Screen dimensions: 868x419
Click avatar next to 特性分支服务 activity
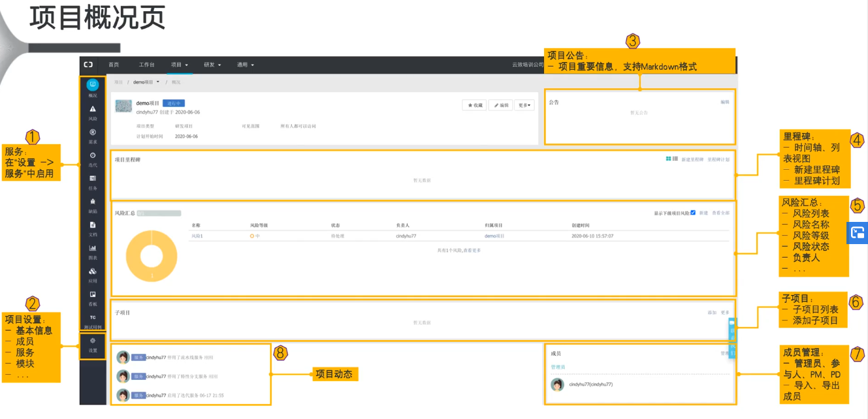tap(122, 377)
